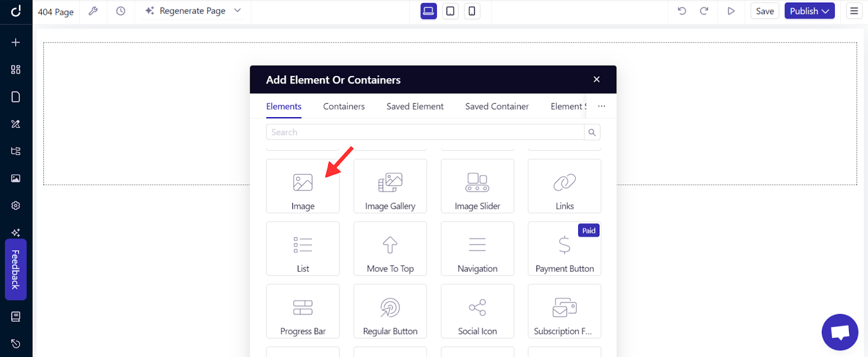Add a Social Icon element
The width and height of the screenshot is (868, 357).
pos(477,311)
